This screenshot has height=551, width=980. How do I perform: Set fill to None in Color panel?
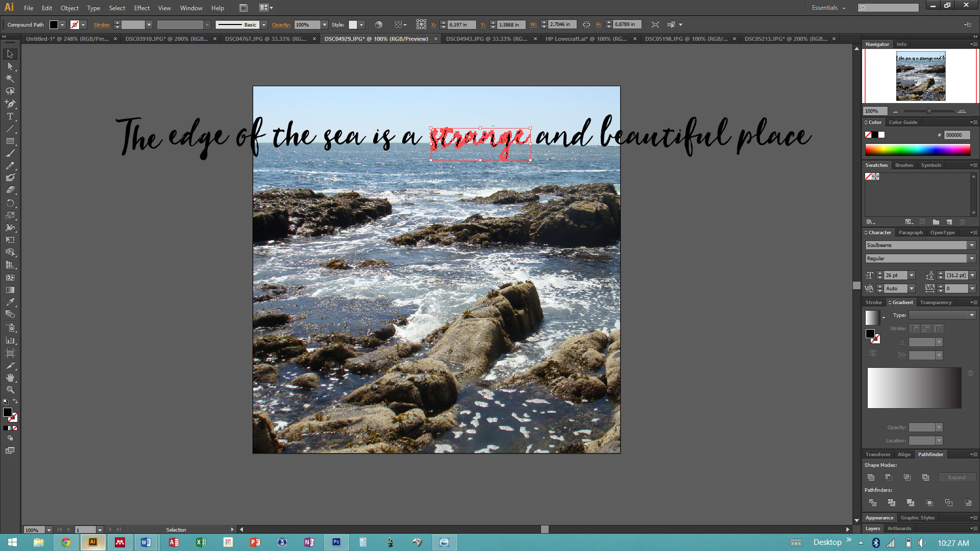tap(868, 135)
